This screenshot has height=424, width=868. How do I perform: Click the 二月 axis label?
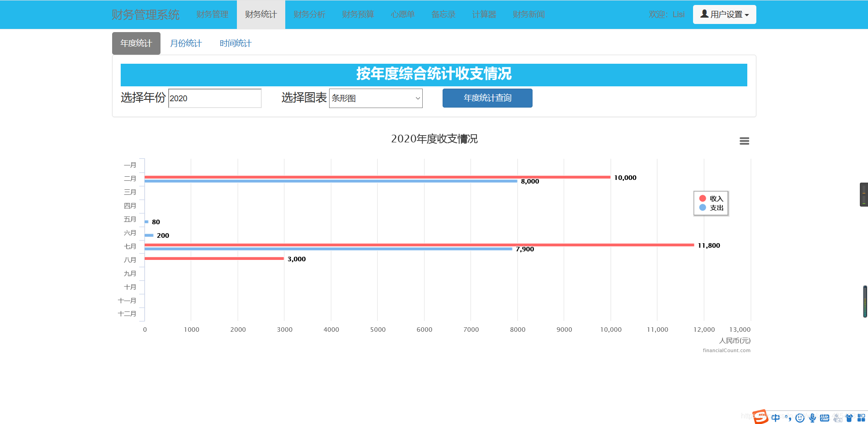(130, 179)
